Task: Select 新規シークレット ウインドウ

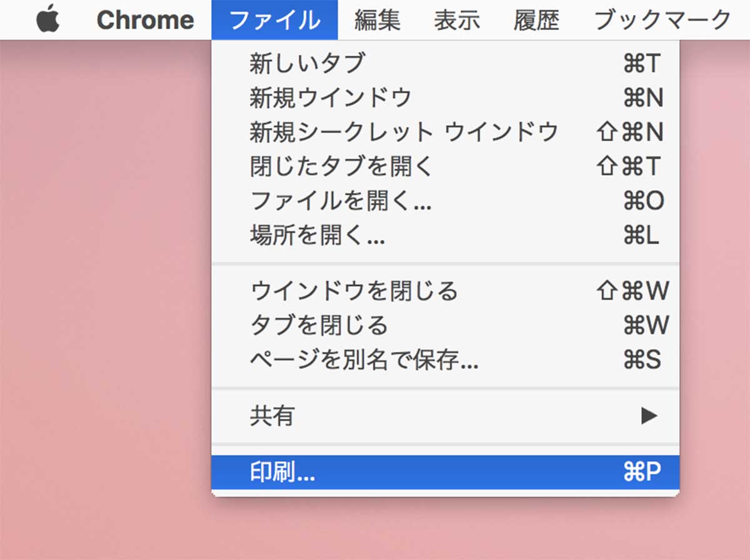Action: [446, 132]
